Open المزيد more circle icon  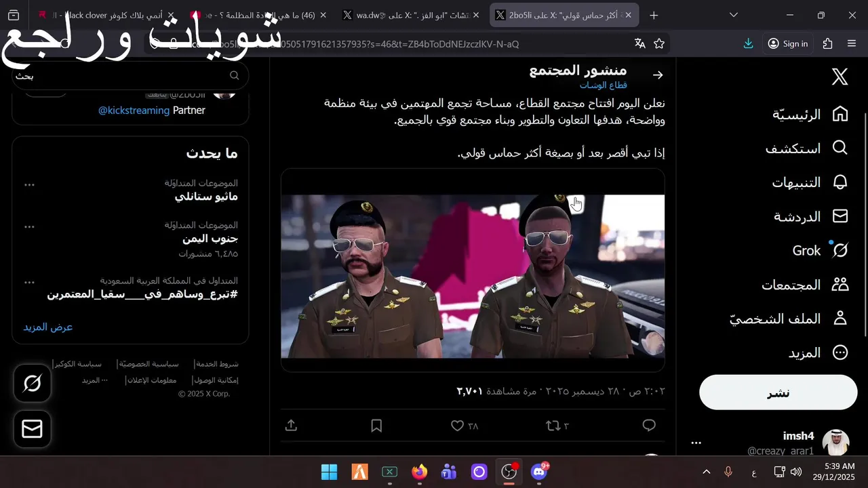pos(840,352)
